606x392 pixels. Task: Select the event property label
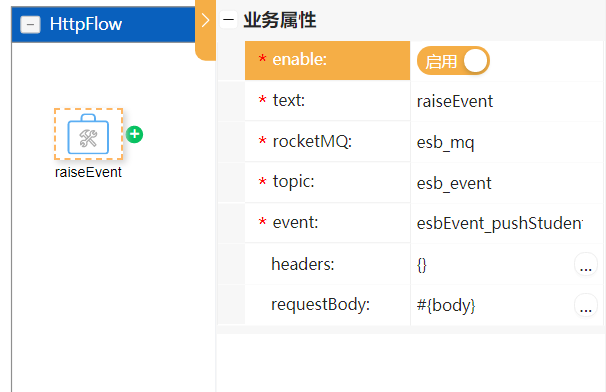[295, 223]
